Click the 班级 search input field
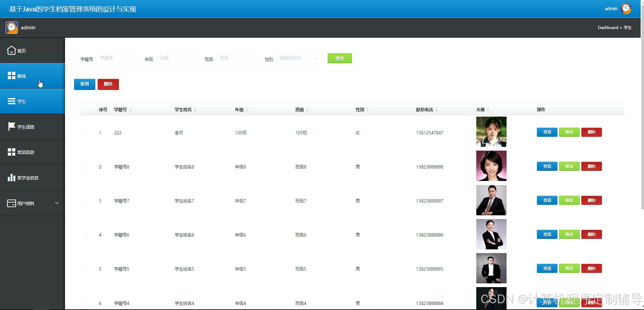Screen dimensions: 644x310 click(239, 58)
